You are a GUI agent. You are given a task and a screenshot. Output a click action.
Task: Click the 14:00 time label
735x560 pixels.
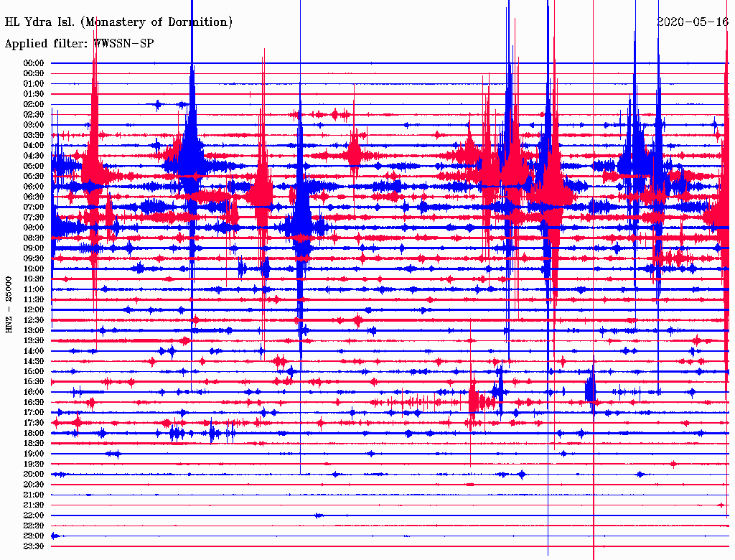pos(34,351)
